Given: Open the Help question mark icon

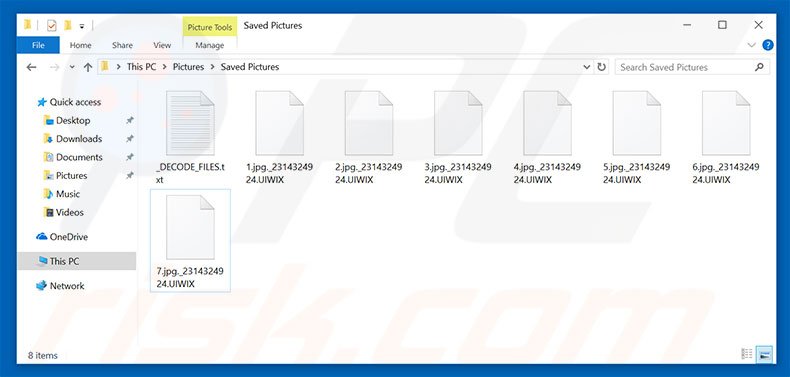Looking at the screenshot, I should [x=768, y=45].
